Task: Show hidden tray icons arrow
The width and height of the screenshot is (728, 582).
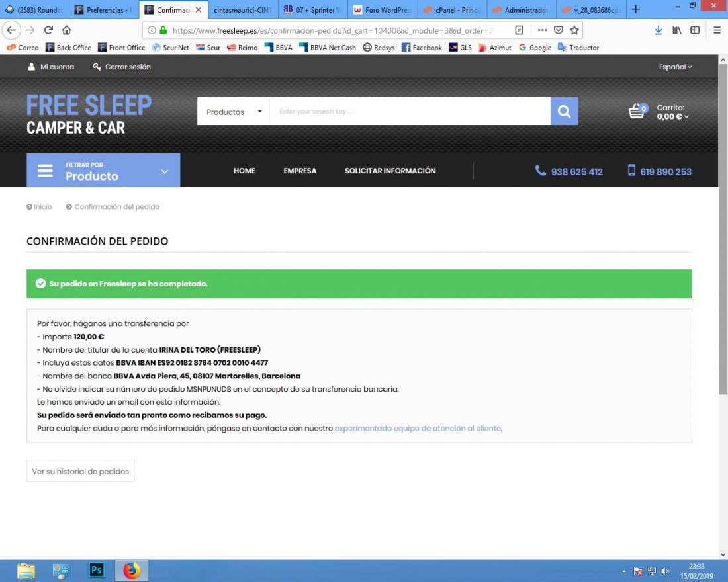Action: pyautogui.click(x=624, y=571)
